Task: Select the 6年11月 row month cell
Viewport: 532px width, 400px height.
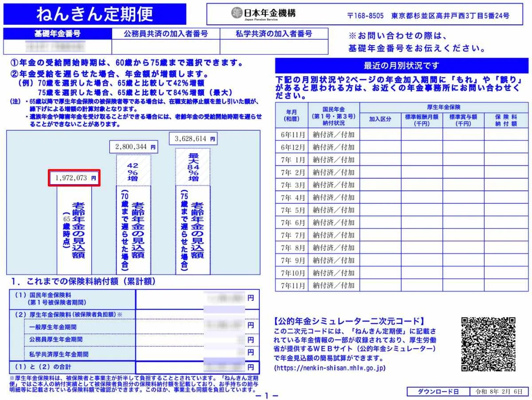Action: (292, 134)
